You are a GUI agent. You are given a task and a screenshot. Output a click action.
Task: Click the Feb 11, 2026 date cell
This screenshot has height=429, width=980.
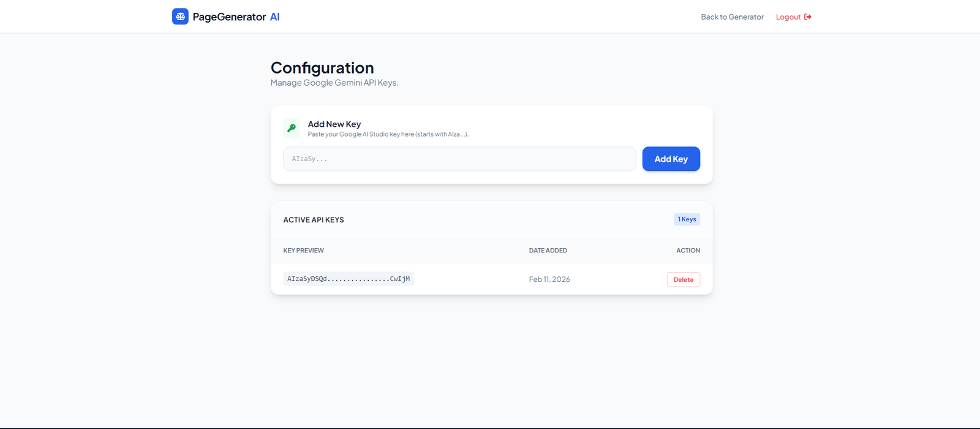coord(549,279)
